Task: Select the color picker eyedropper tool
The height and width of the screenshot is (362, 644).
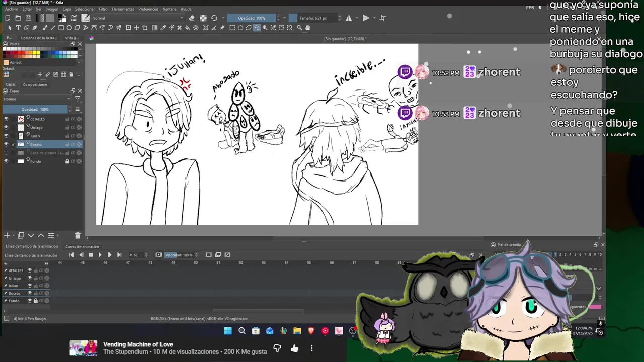Action: pos(163,28)
